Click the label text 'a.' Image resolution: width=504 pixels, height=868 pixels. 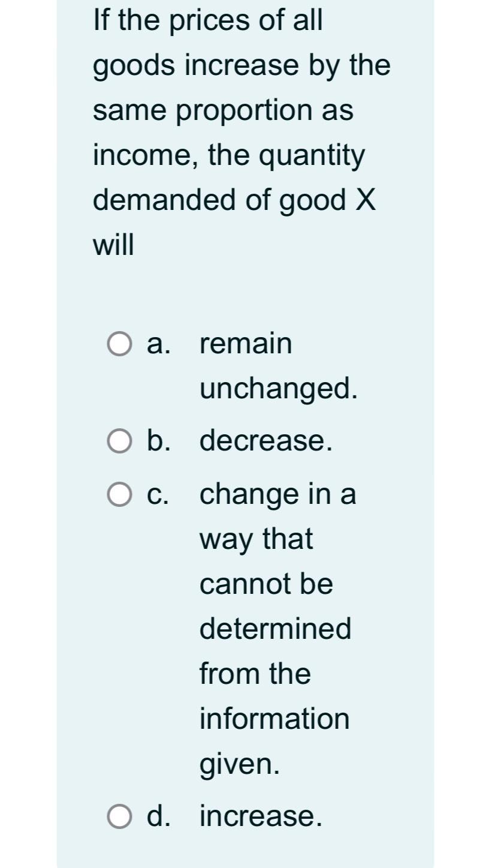point(157,343)
